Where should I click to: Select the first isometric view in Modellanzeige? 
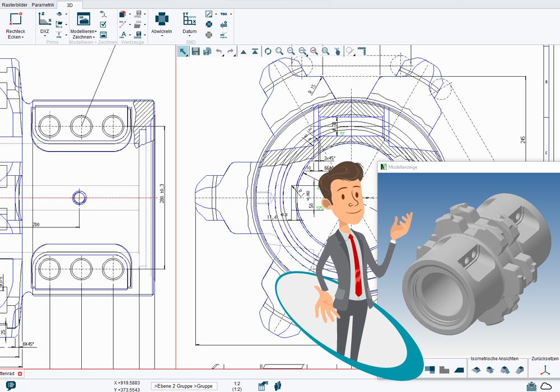(475, 370)
